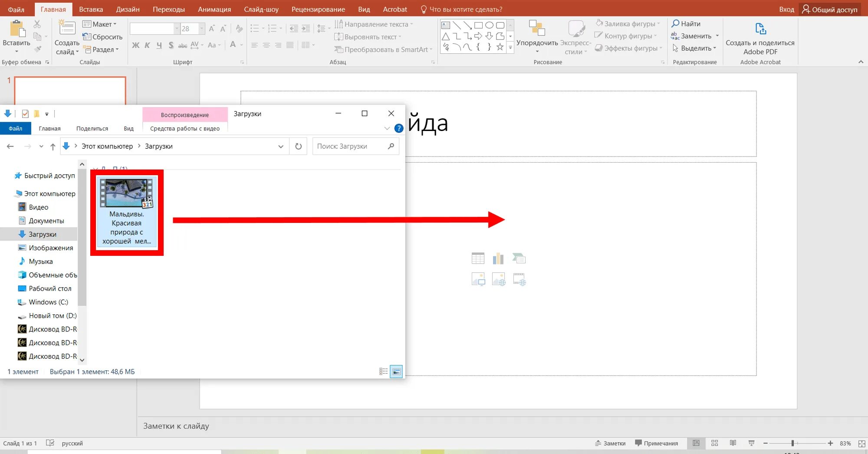Viewport: 868px width, 454px height.
Task: Click Create and Share Adobe PDF
Action: click(760, 38)
